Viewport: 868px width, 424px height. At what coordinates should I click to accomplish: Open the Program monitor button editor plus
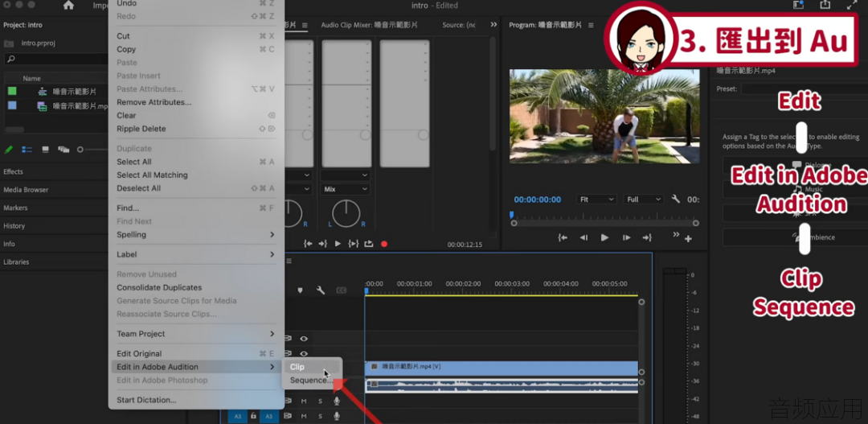point(688,239)
